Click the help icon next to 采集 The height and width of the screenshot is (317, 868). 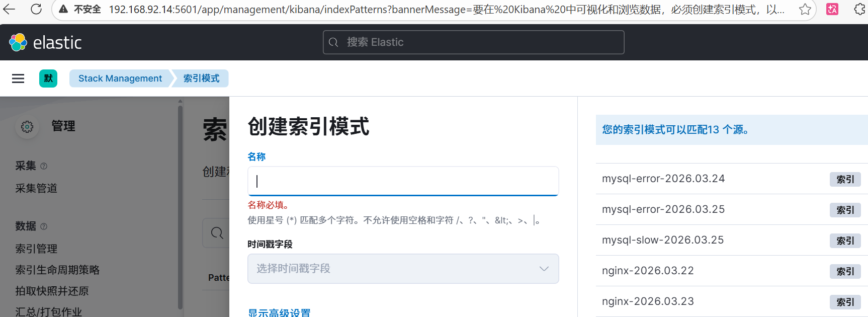tap(44, 166)
